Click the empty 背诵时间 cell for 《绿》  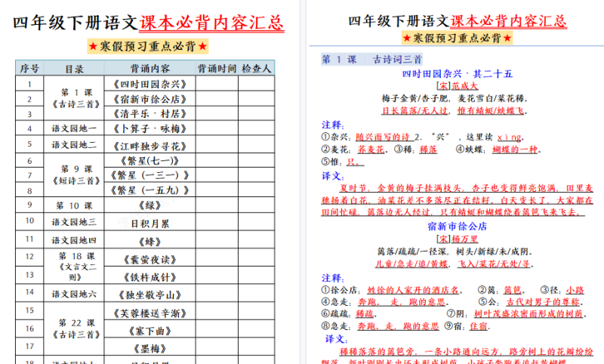click(x=217, y=205)
